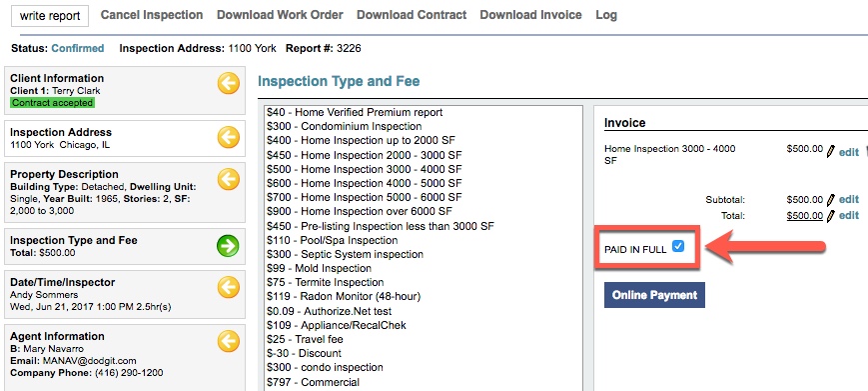Click pencil icon next to Home Inspection $500.00
Screen dimensions: 868x391
830,151
